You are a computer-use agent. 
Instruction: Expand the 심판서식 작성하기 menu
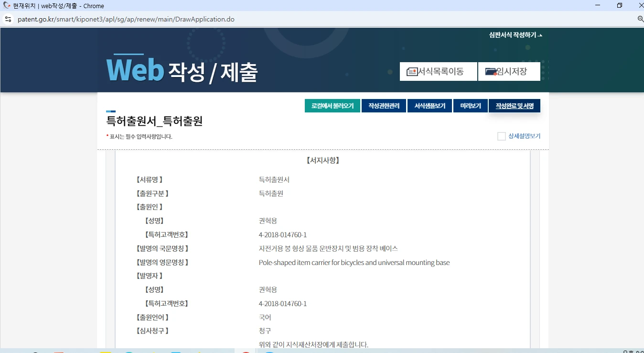click(x=515, y=35)
